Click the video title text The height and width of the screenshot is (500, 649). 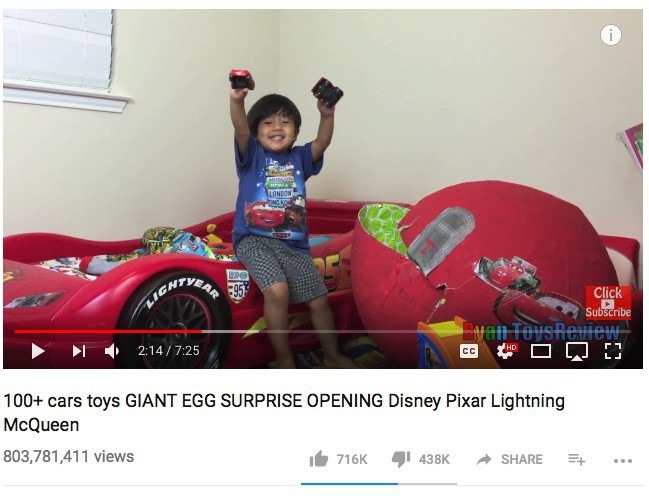point(284,413)
